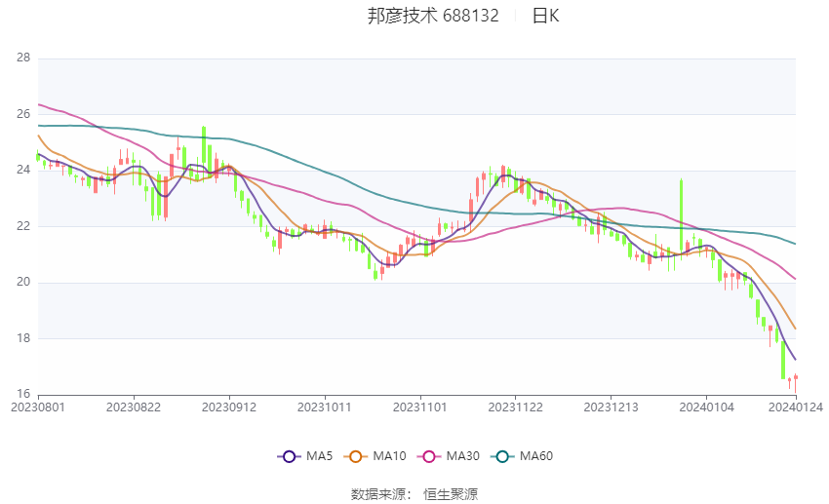Click the x-axis date label 20231101
The height and width of the screenshot is (504, 829).
coord(419,407)
